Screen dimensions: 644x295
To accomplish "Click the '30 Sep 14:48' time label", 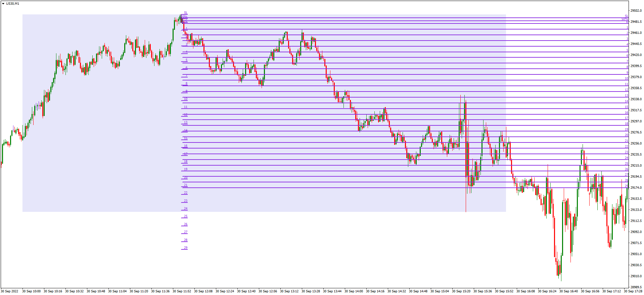I will click(x=418, y=291).
